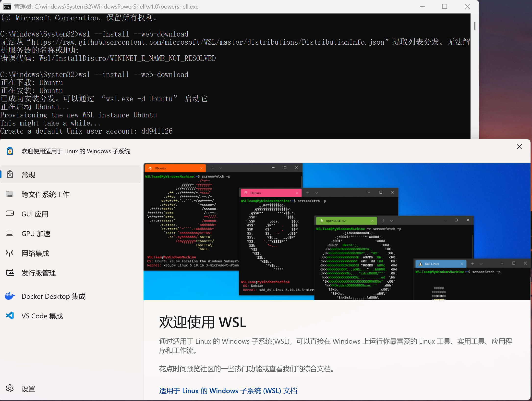Screen dimensions: 532x401
Task: Click the 跨文件系统工作 folder icon
Action: click(10, 194)
